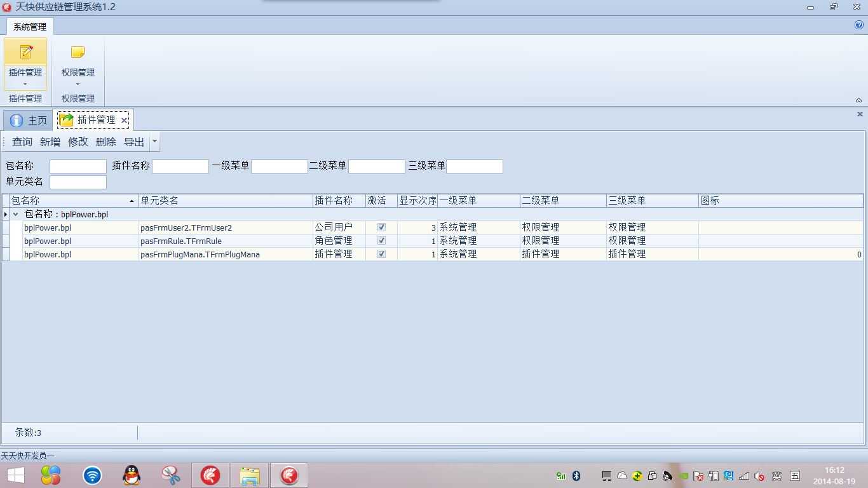Click the 新增 toolbar button

point(50,142)
